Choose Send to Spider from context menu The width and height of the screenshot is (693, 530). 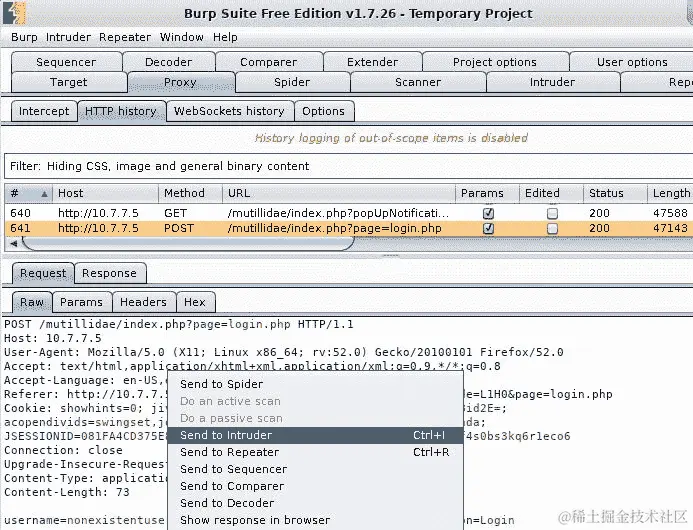point(315,384)
